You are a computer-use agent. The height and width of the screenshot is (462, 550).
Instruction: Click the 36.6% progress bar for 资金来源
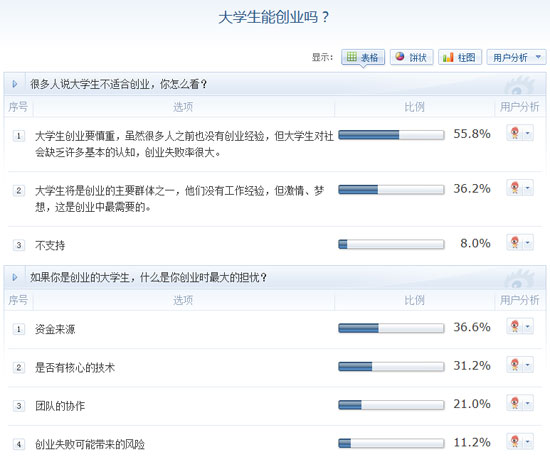391,328
